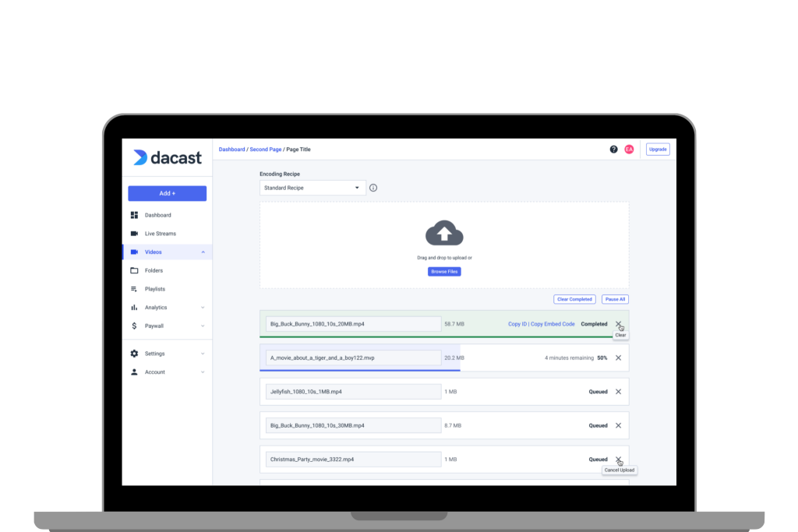Screen dimensions: 798x532
Task: Click the Dashboard breadcrumb link
Action: pyautogui.click(x=231, y=150)
